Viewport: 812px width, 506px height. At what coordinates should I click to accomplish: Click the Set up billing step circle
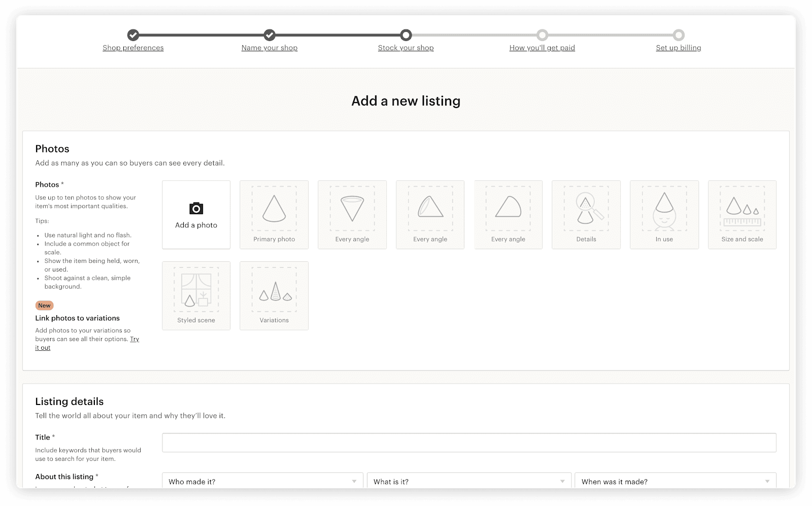679,35
